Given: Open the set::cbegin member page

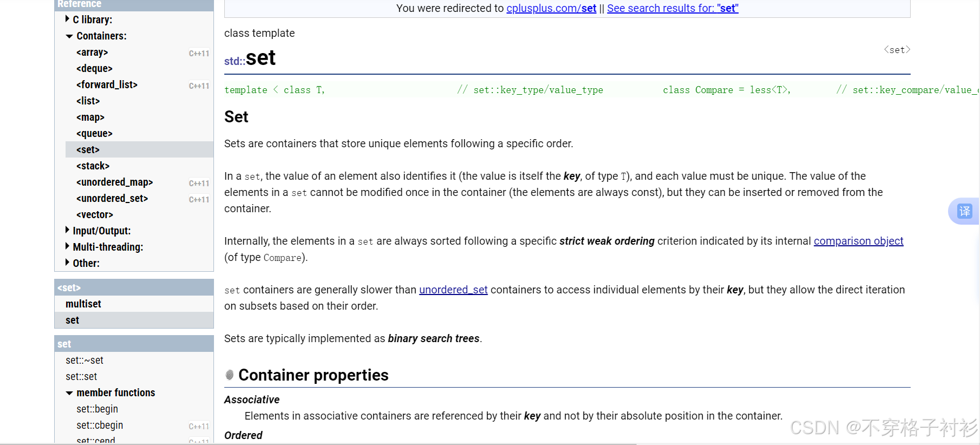Looking at the screenshot, I should click(100, 425).
